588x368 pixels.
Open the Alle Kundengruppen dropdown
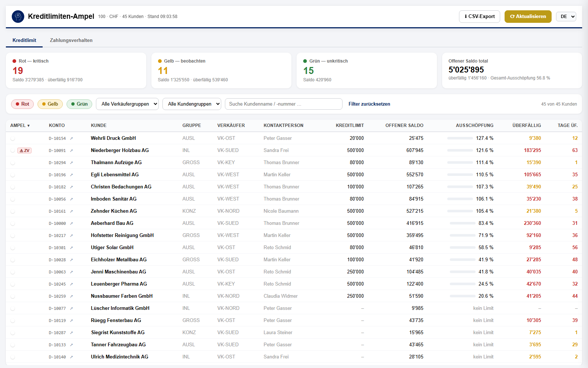point(192,104)
